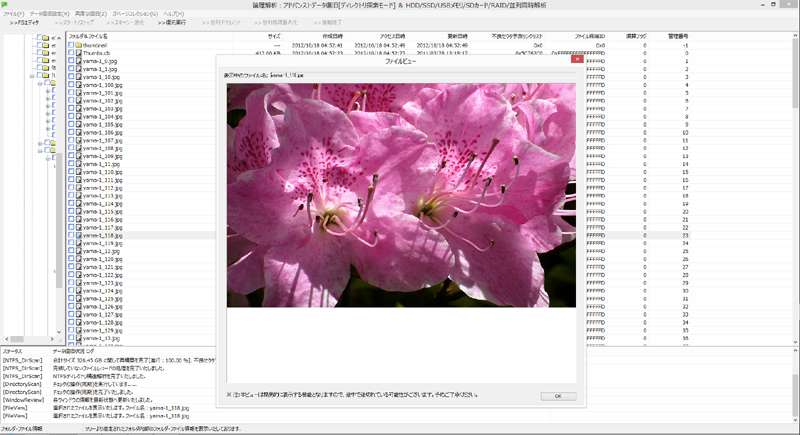Select the yama-1_124.jpg file name
Screen dimensions: 800x435
click(103, 291)
